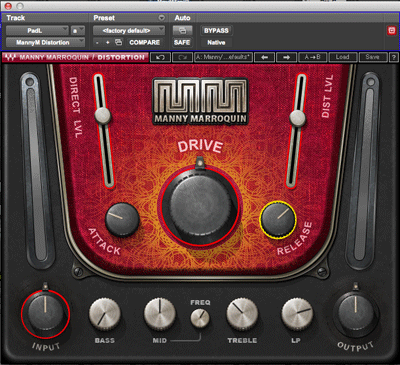Click the Waves logo in title strip
This screenshot has width=400, height=365.
pyautogui.click(x=10, y=57)
